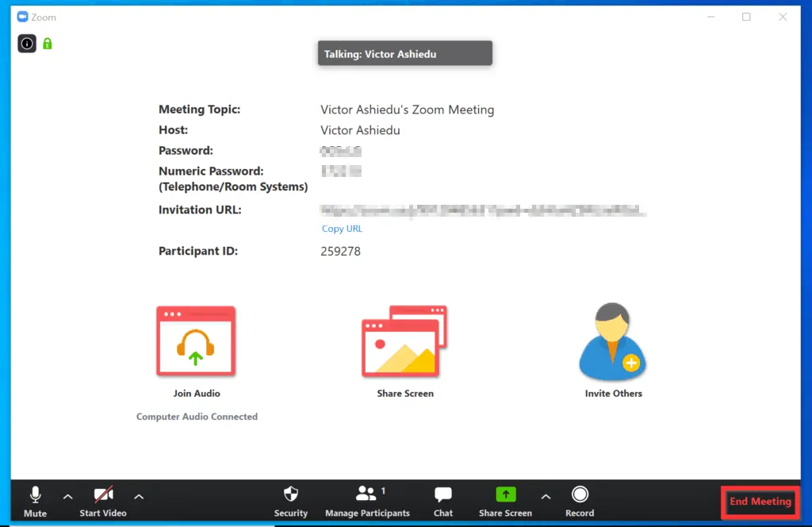
Task: Click the Zoom logo in title bar
Action: [x=22, y=17]
